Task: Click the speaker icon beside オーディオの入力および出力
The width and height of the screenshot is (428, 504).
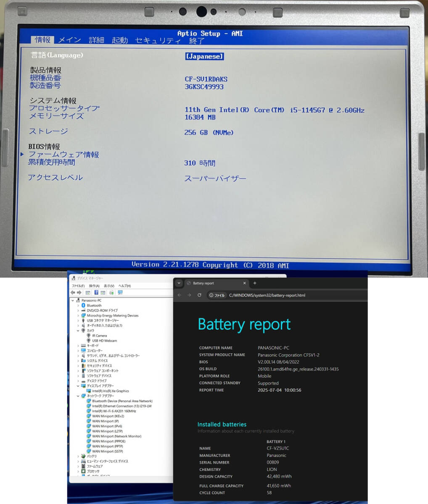Action: click(x=83, y=325)
